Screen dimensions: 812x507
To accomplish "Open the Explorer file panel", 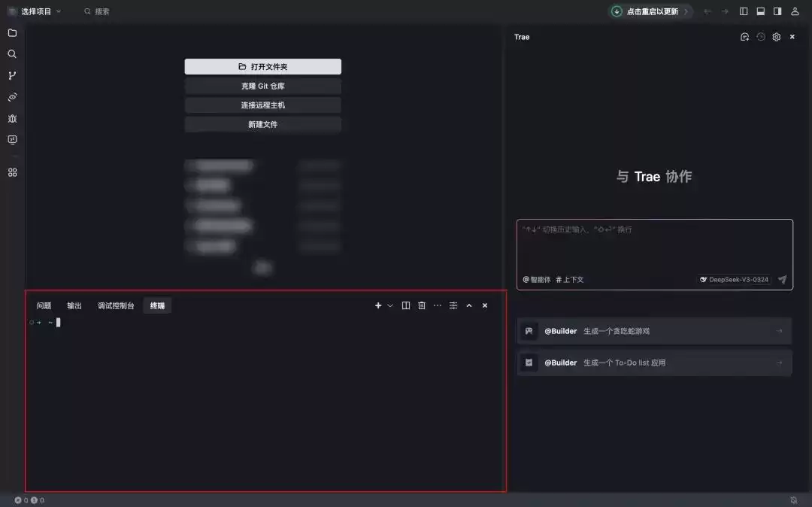I will pos(11,32).
